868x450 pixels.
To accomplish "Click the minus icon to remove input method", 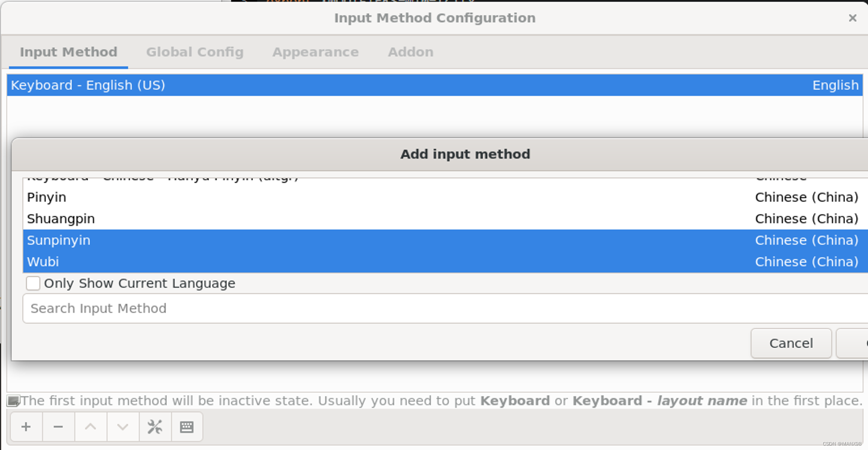I will pos(58,427).
